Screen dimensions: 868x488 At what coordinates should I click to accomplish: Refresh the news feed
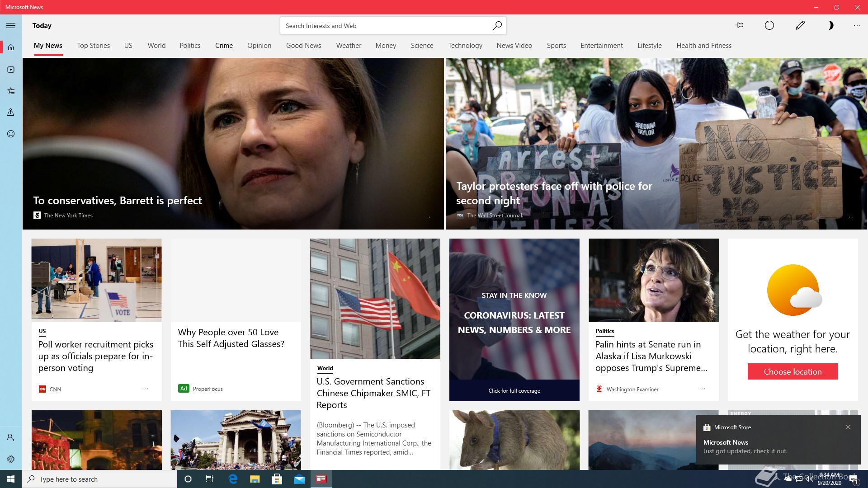pos(769,25)
